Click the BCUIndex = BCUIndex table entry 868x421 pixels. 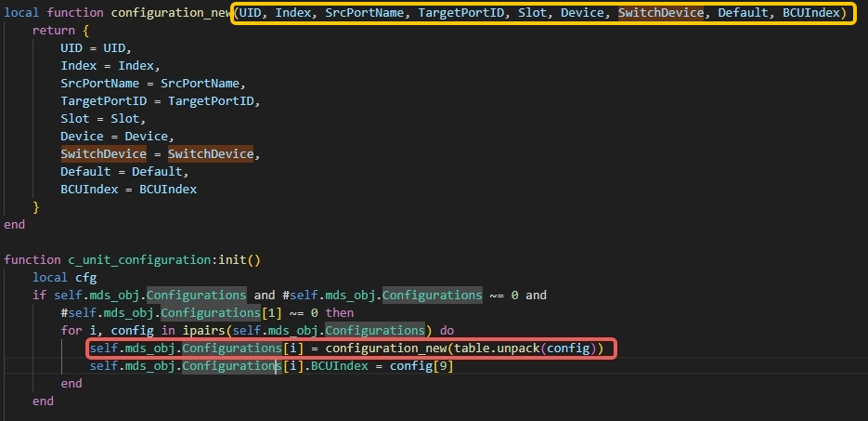click(x=128, y=190)
